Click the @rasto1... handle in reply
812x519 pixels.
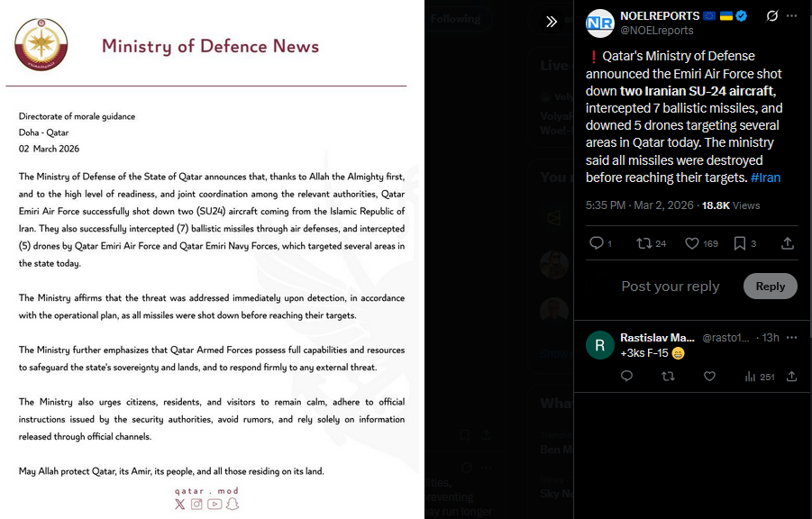coord(725,338)
